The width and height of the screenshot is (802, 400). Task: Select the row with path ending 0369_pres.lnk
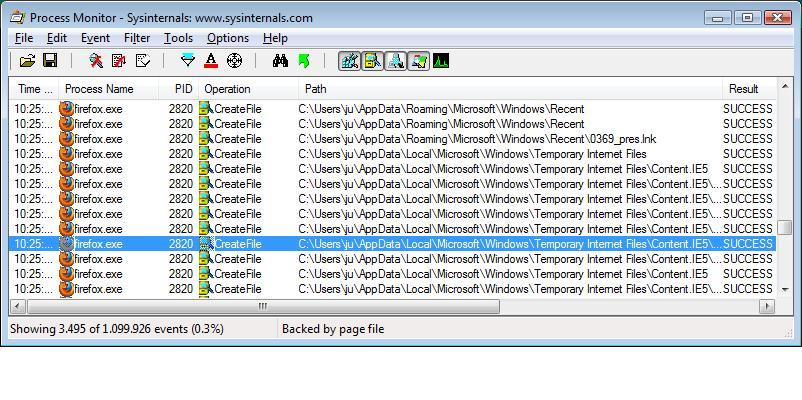click(x=393, y=139)
